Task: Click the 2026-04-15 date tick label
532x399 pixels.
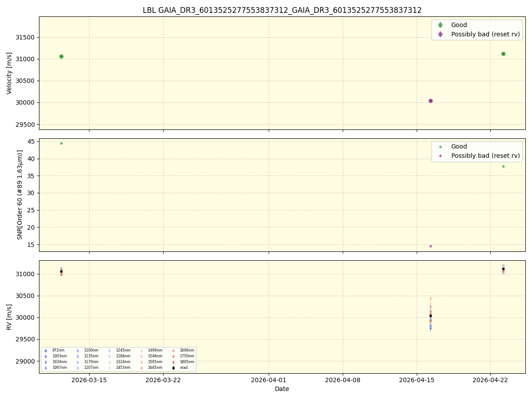Action: pyautogui.click(x=416, y=380)
